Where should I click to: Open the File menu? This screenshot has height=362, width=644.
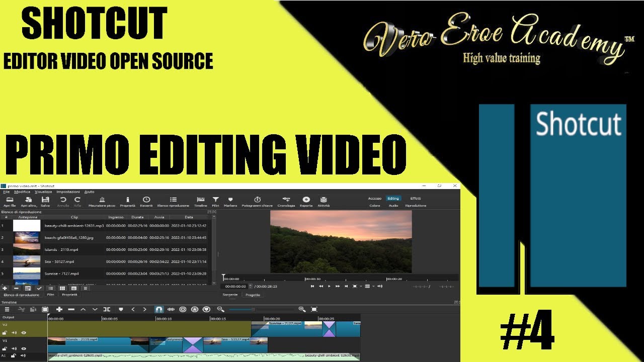[x=6, y=192]
